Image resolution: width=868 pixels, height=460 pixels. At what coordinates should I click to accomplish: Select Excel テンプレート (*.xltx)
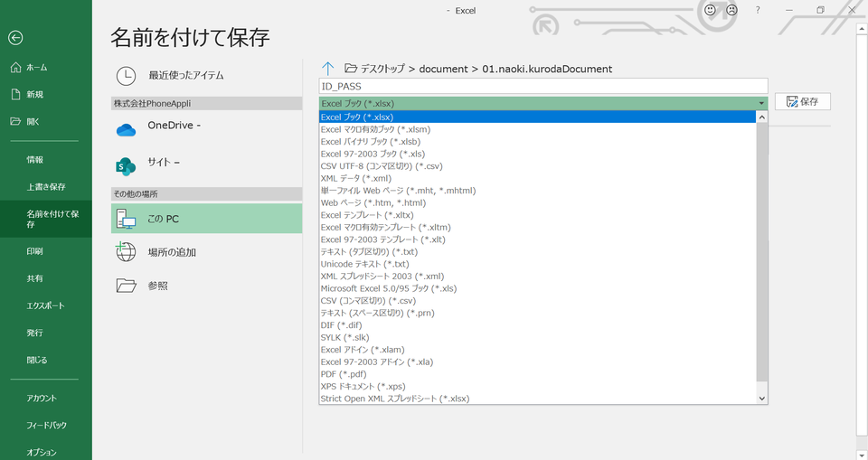(537, 215)
